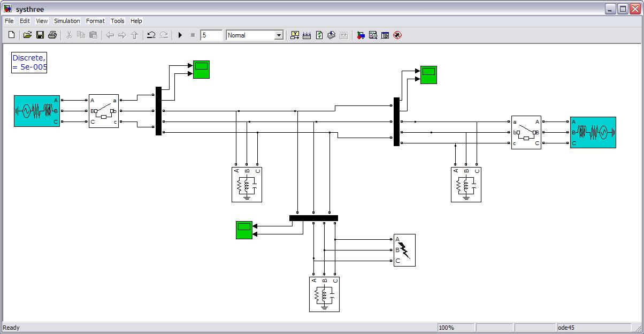The height and width of the screenshot is (334, 644).
Task: Expand the Normal simulation mode dropdown
Action: click(x=278, y=35)
